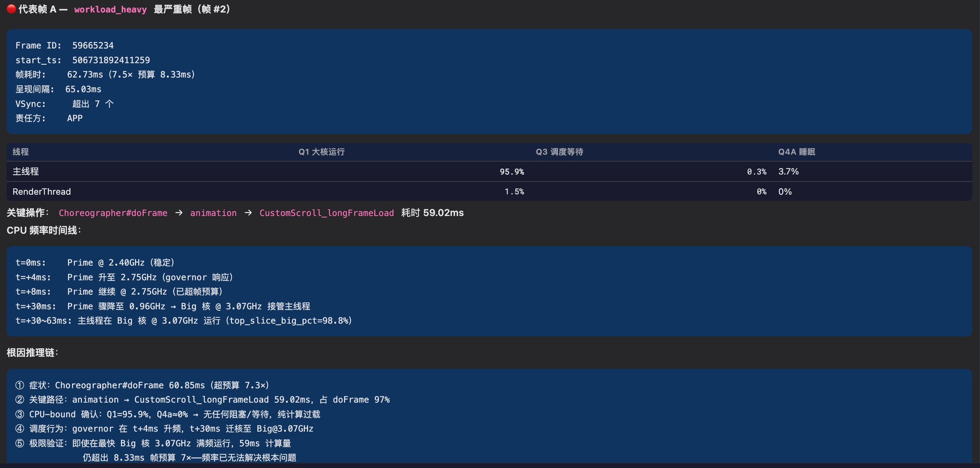Collapse the 根因推理链 section

[x=32, y=353]
